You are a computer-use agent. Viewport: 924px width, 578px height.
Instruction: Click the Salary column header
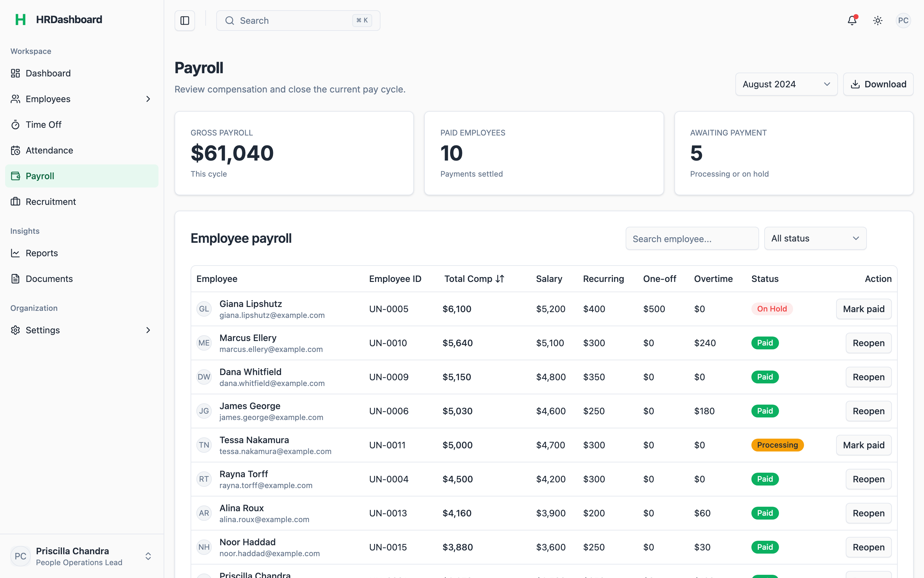549,279
